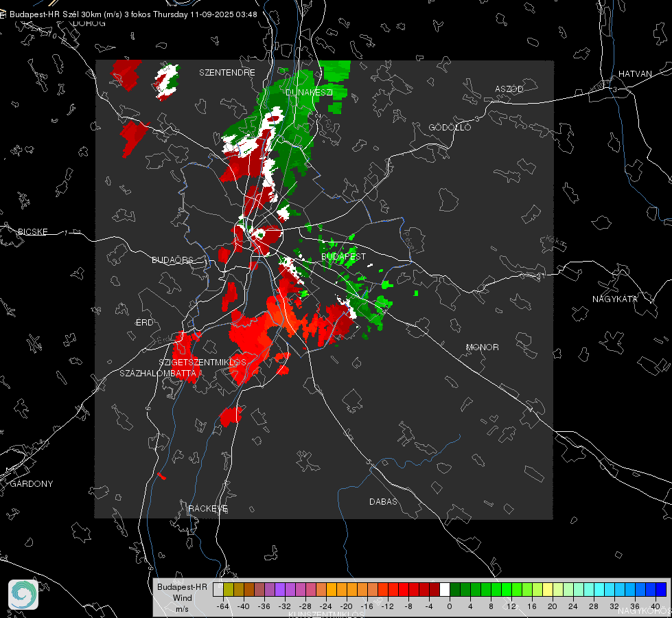
Task: Click the SZIGETSZENTMIKLÓS label
Action: (202, 362)
